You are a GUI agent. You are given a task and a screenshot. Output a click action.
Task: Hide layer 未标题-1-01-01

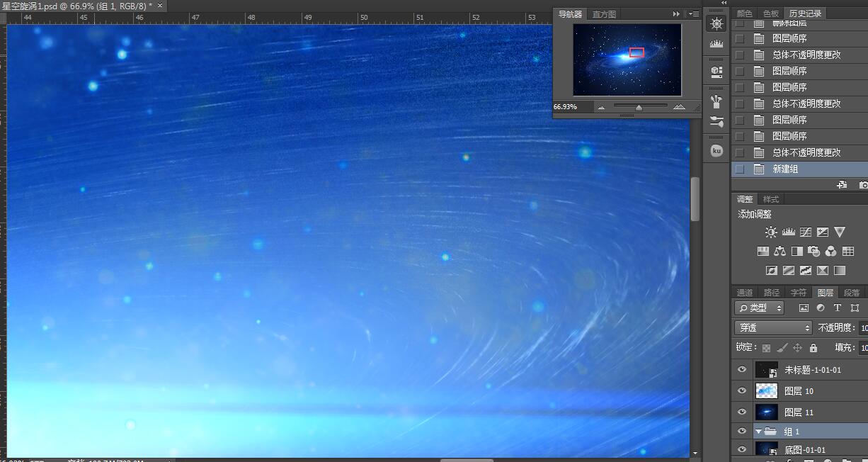coord(742,369)
